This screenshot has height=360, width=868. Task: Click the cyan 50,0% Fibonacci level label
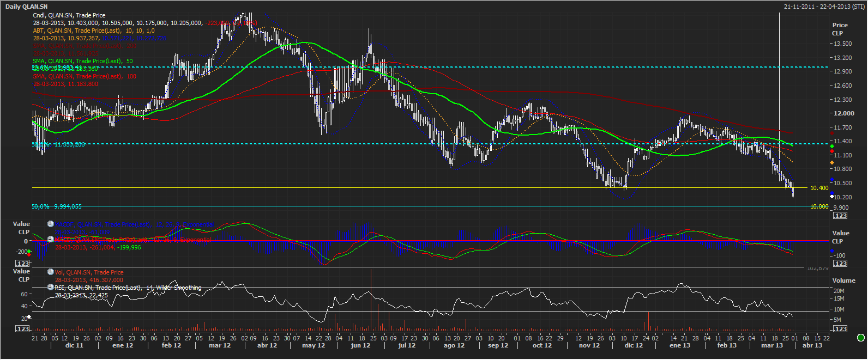57,206
